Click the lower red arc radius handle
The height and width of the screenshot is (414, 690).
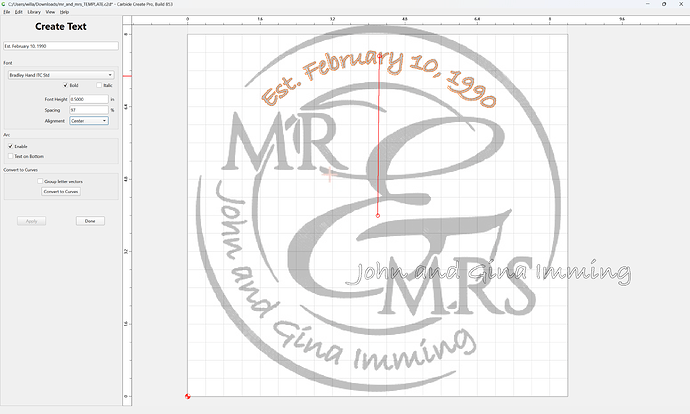378,216
